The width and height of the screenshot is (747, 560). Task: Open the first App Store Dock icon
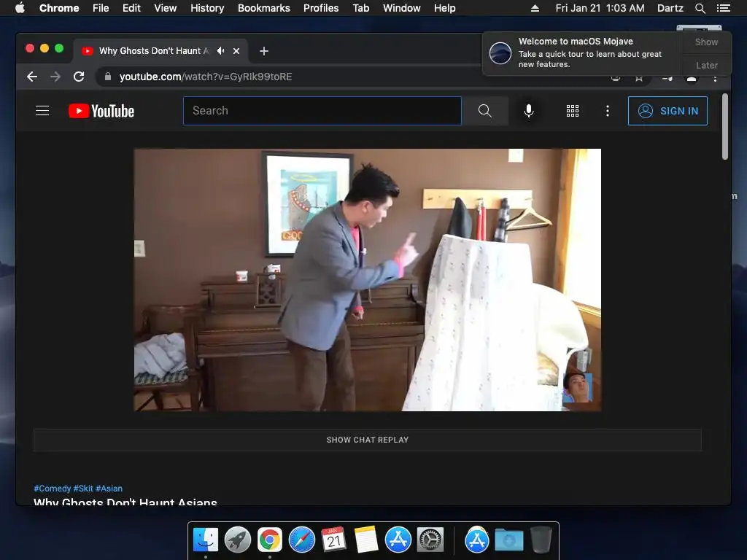click(x=398, y=540)
